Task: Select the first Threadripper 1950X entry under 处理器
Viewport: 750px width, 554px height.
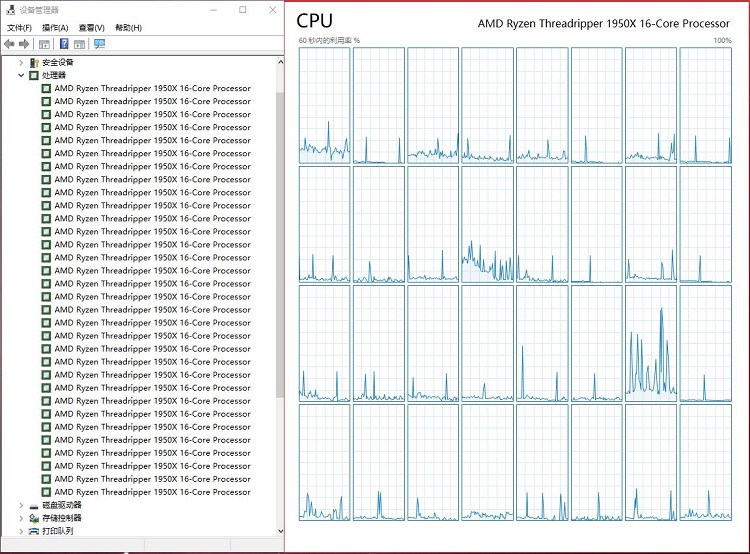Action: [x=153, y=89]
